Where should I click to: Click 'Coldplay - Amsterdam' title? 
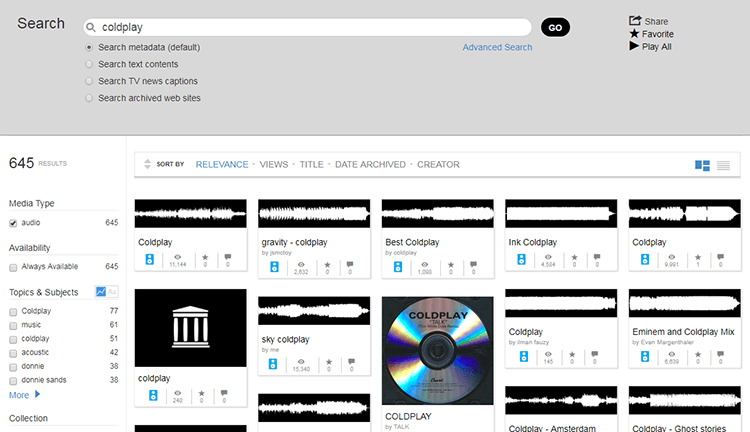pyautogui.click(x=552, y=428)
